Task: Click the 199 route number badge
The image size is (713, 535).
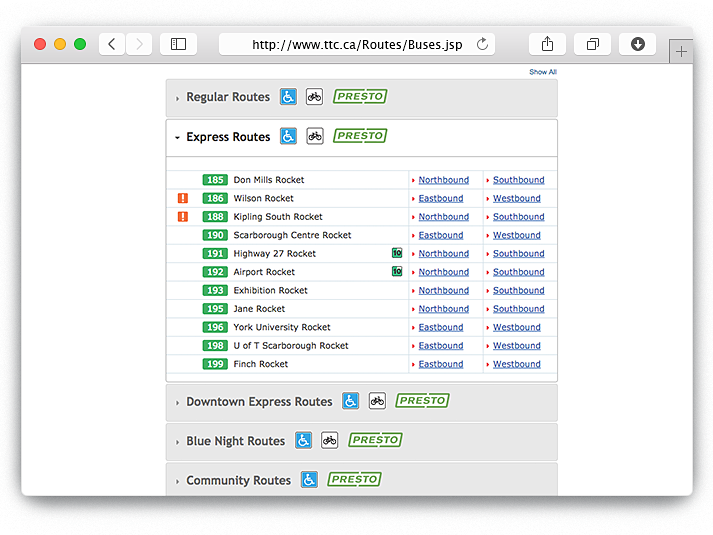Action: [x=215, y=364]
